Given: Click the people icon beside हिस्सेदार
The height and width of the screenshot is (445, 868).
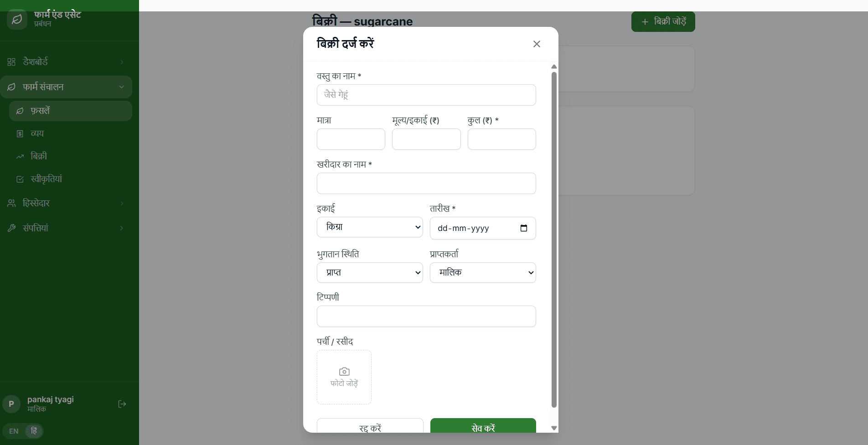Looking at the screenshot, I should point(11,203).
